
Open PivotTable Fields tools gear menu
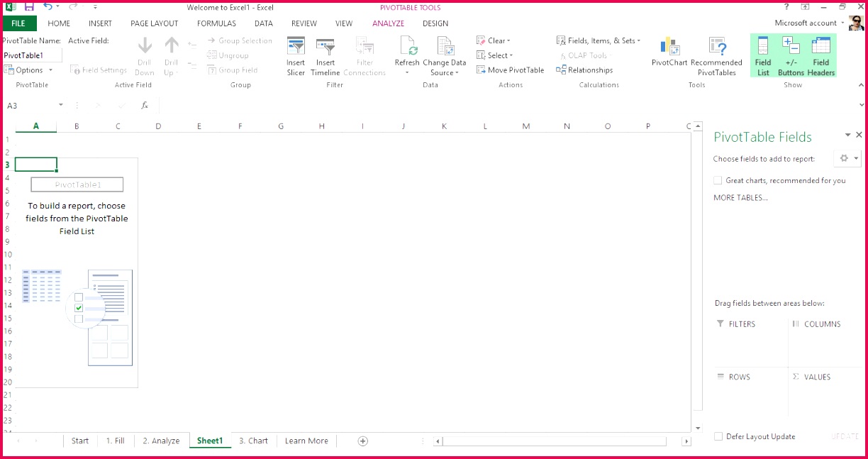tap(847, 159)
